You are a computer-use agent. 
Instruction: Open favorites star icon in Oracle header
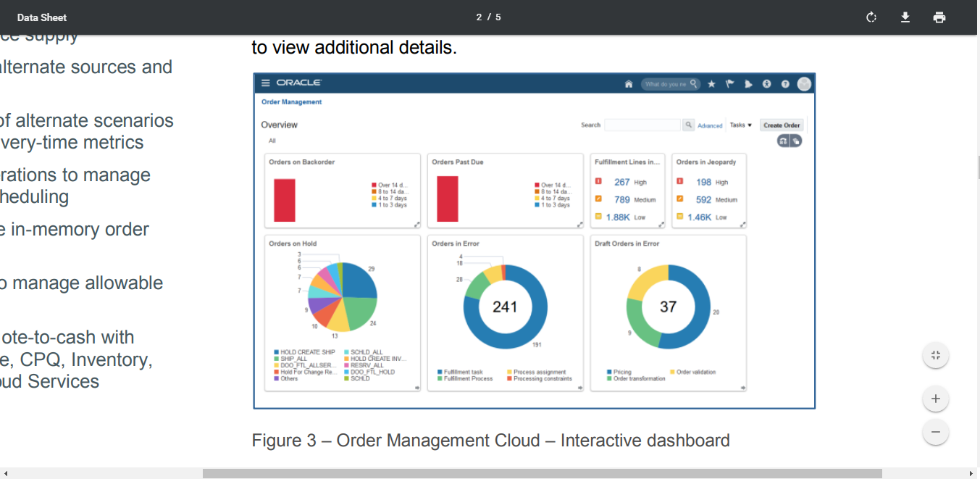tap(711, 84)
